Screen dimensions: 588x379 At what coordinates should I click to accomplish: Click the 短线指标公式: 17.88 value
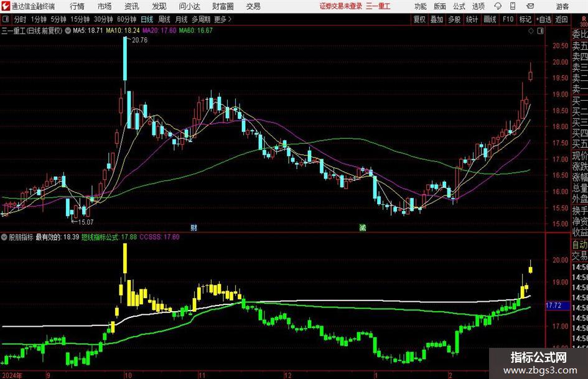point(109,236)
